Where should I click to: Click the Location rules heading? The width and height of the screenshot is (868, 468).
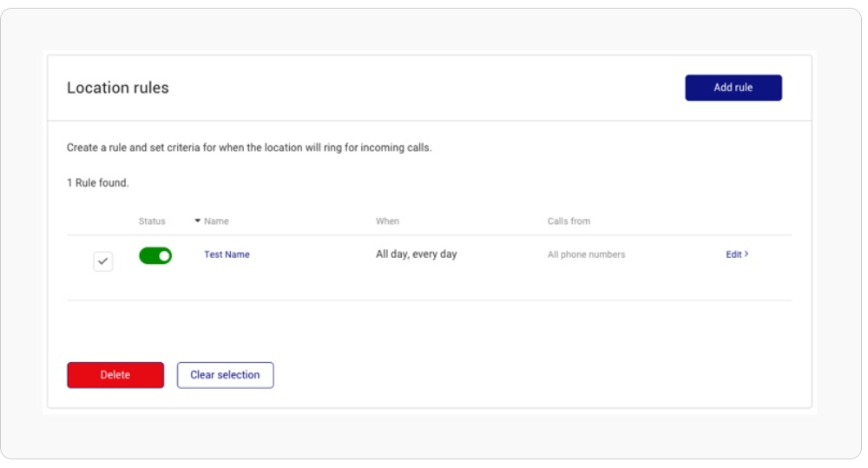(118, 88)
